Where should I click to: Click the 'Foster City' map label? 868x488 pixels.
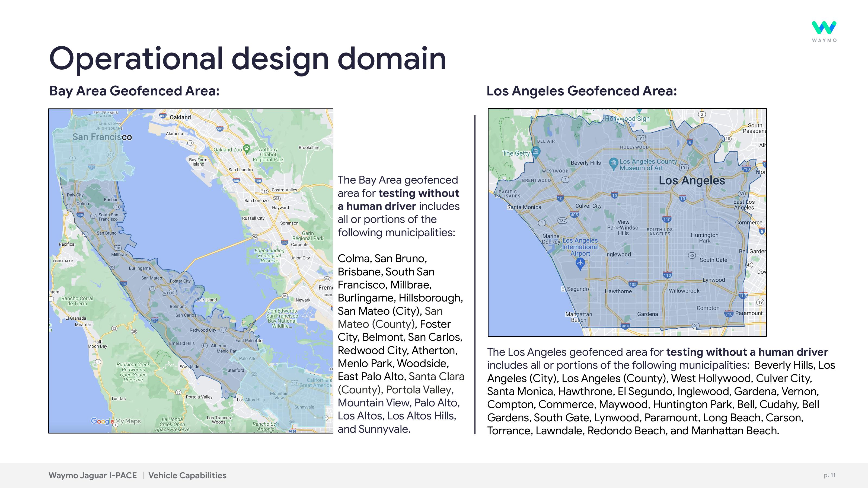(180, 281)
